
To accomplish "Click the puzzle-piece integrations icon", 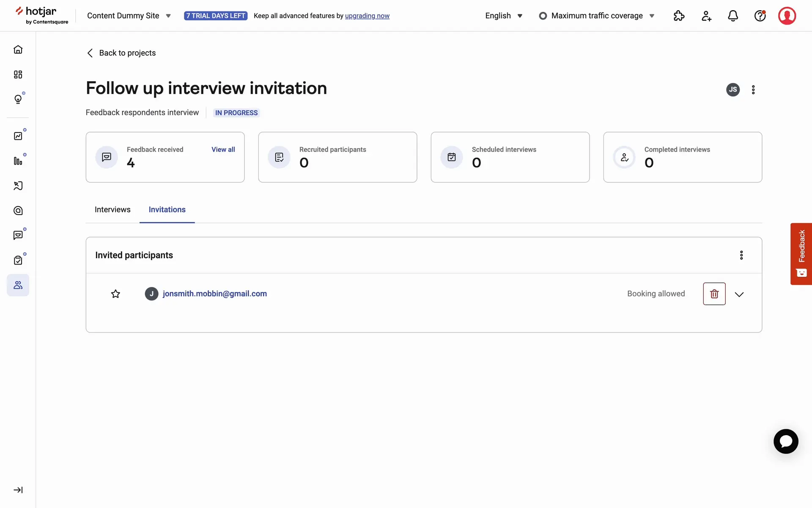I will coord(679,16).
